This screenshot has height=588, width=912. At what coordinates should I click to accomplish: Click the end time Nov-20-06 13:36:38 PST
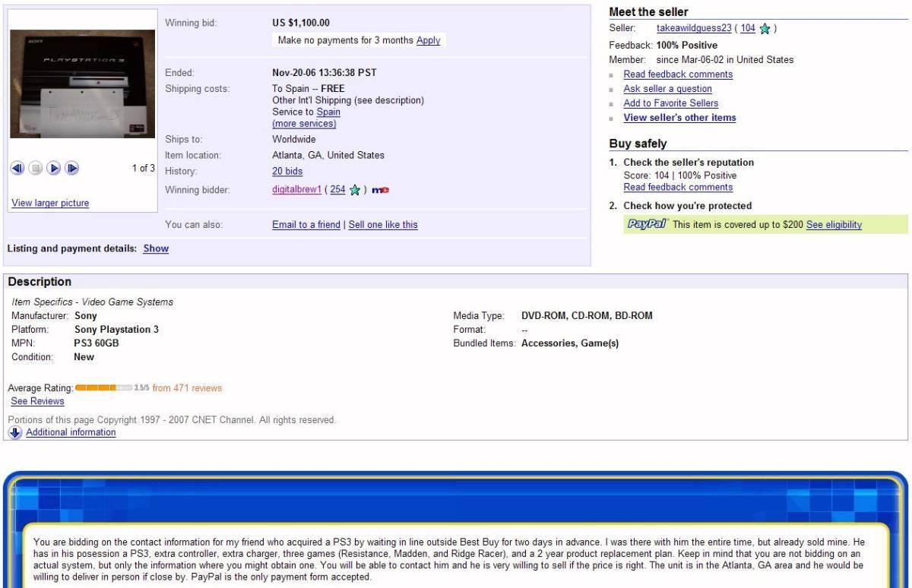click(x=325, y=73)
